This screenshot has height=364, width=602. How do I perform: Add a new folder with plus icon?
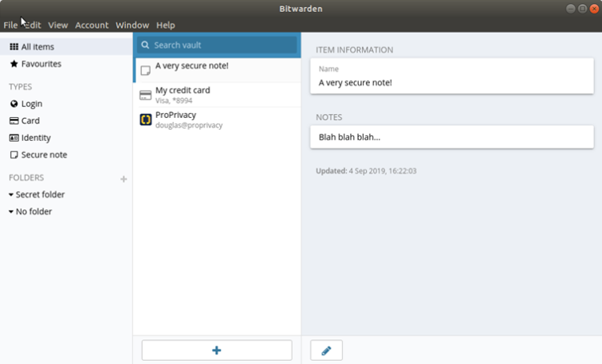pos(124,179)
